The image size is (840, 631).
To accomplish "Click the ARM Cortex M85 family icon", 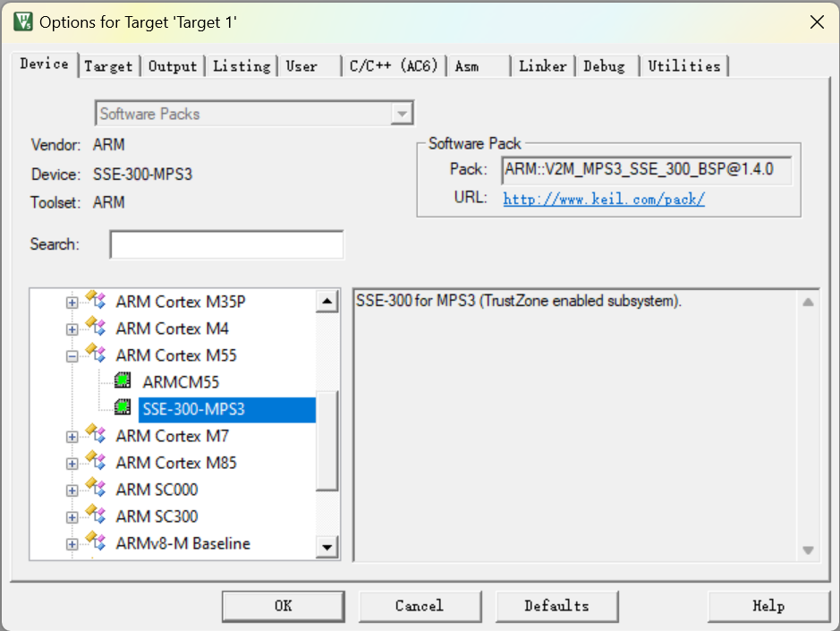I will pos(96,461).
